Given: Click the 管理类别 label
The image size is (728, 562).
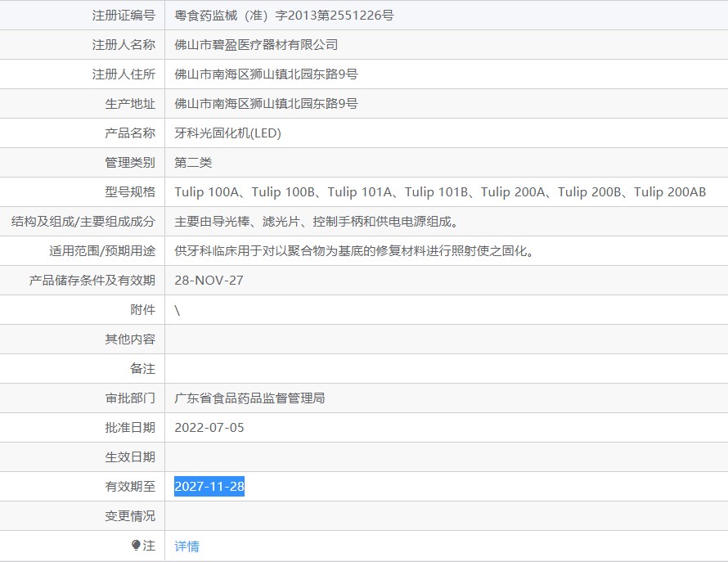Looking at the screenshot, I should pos(130,163).
